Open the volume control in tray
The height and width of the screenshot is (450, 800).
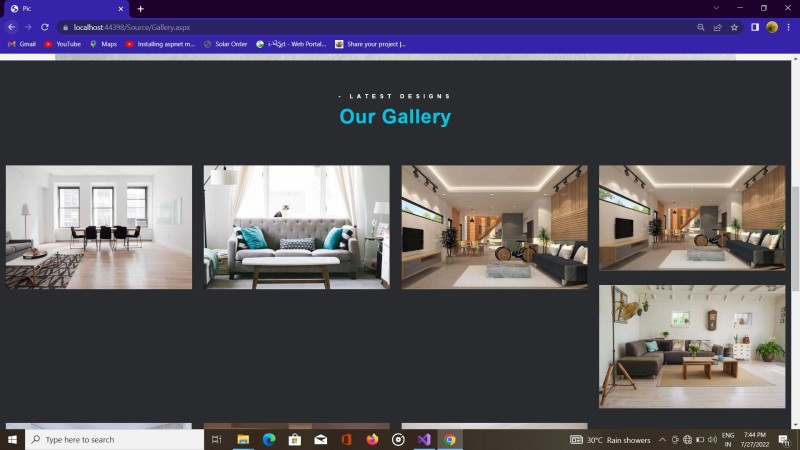coord(712,440)
